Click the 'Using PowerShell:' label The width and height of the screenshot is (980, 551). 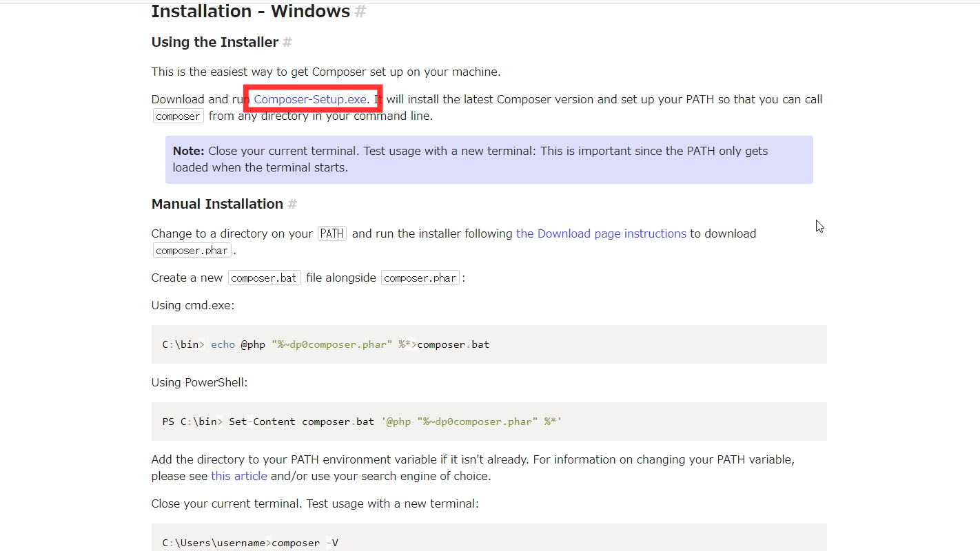(x=199, y=382)
